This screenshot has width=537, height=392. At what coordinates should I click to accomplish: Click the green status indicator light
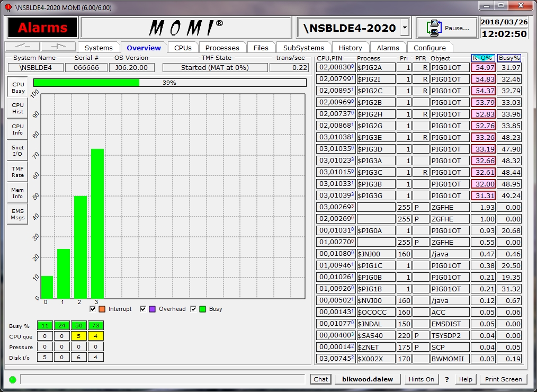(x=13, y=379)
